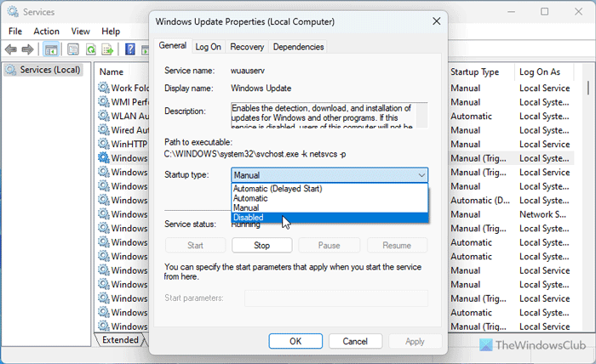The height and width of the screenshot is (364, 596).
Task: Click gear icon of WLAN AutoConfig service
Action: [104, 116]
